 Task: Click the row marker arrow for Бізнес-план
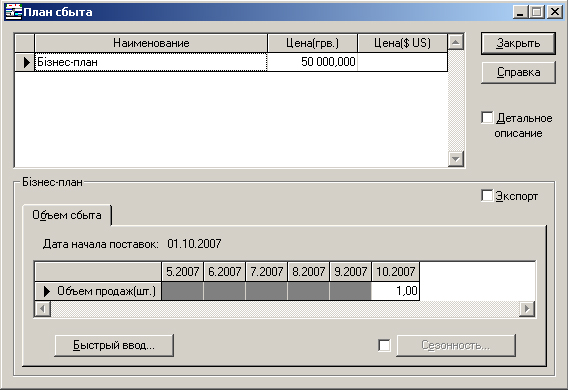tap(25, 62)
